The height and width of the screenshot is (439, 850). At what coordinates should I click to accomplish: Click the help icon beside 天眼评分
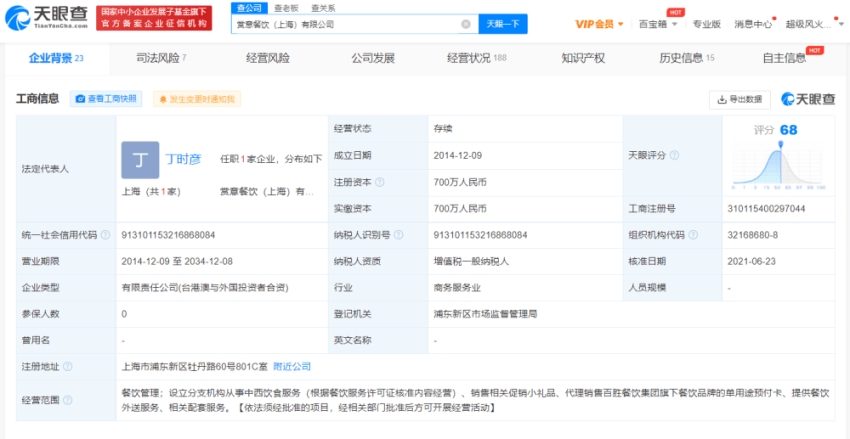coord(675,155)
